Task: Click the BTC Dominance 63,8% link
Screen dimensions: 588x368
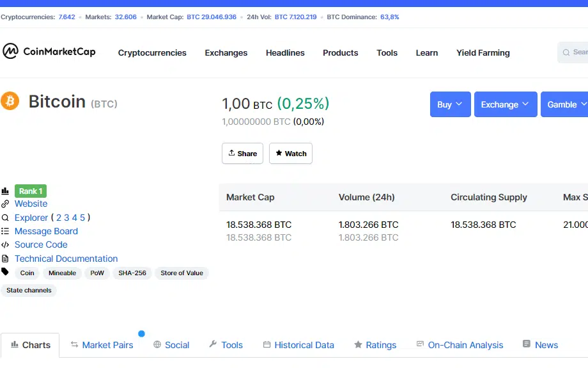Action: point(390,17)
